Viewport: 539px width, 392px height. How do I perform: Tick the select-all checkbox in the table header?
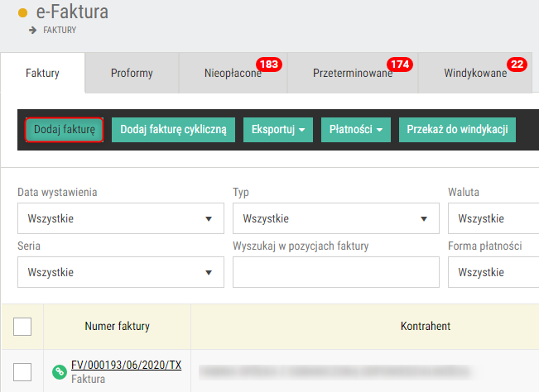pyautogui.click(x=22, y=327)
